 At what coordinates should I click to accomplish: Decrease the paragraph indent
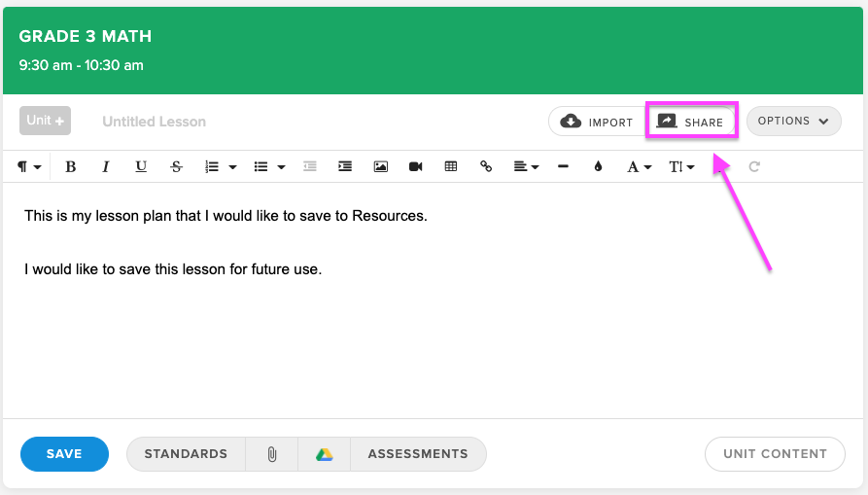[x=310, y=166]
